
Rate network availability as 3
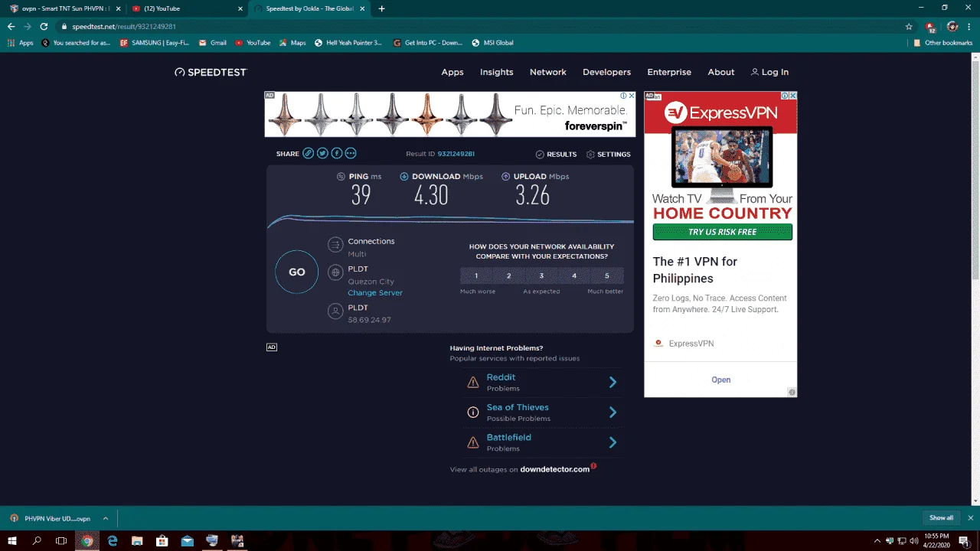tap(541, 275)
